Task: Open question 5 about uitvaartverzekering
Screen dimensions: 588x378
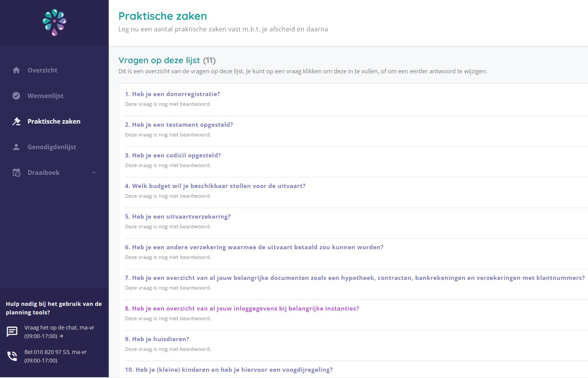Action: click(178, 217)
